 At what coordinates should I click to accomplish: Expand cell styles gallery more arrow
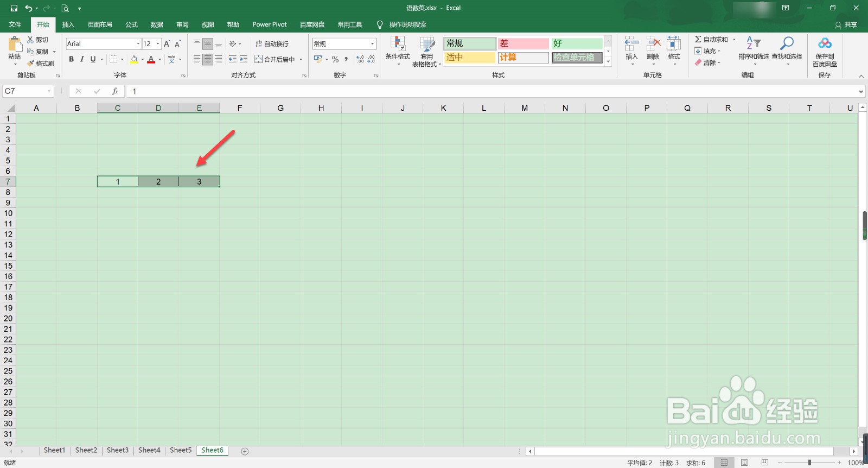point(608,61)
